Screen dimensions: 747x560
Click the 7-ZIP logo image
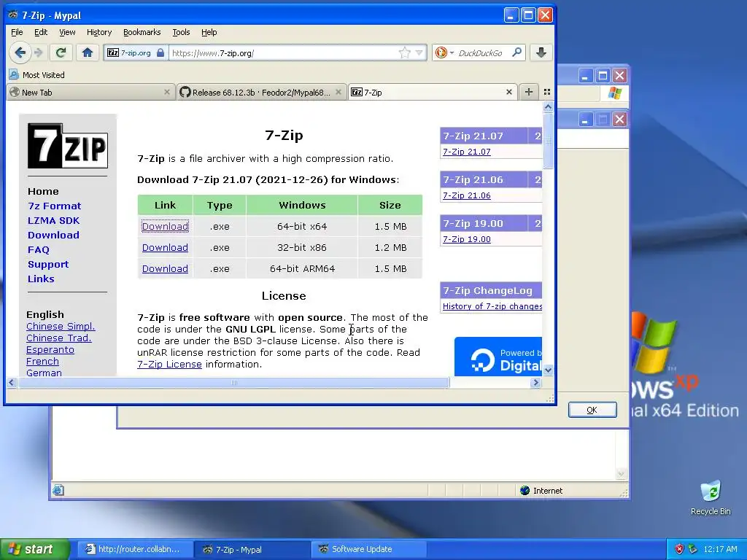[68, 146]
